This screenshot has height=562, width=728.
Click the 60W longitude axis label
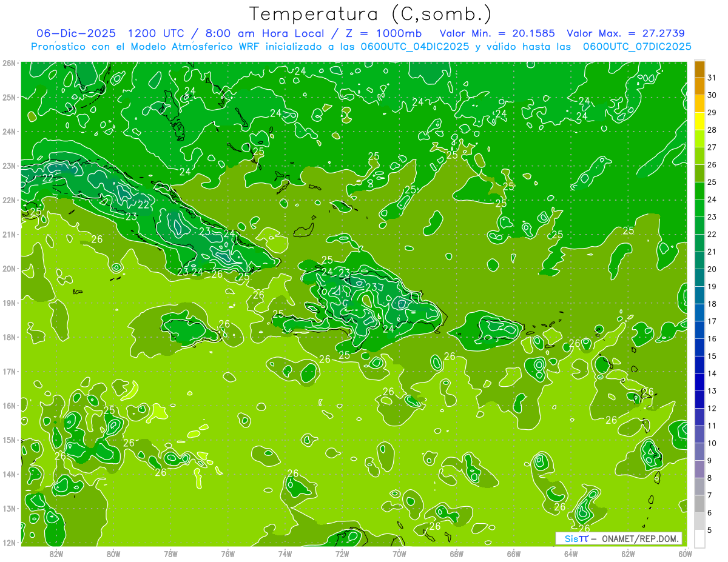[x=685, y=554]
